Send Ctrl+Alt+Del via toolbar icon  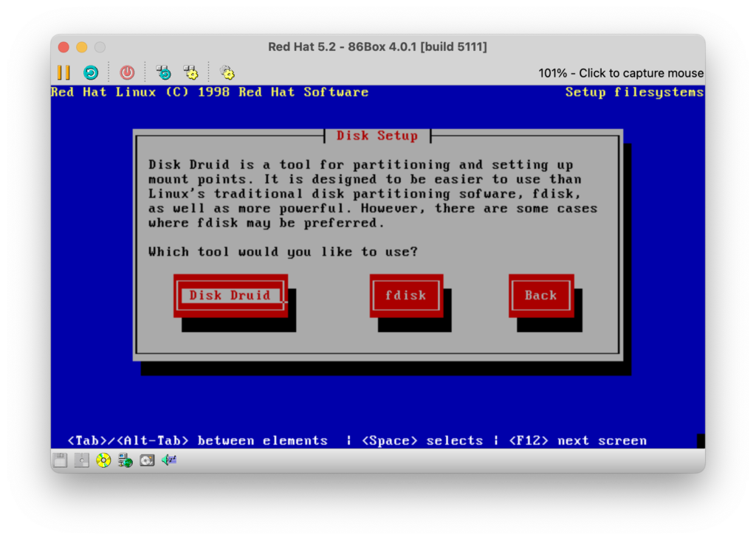click(x=164, y=73)
